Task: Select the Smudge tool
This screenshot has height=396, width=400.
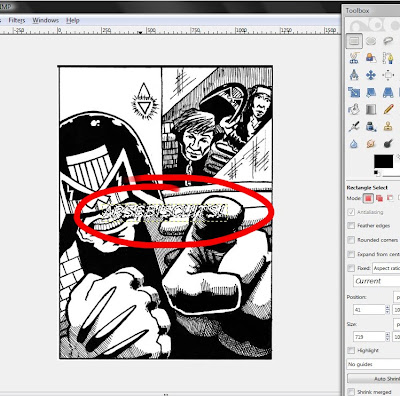Action: coord(371,144)
